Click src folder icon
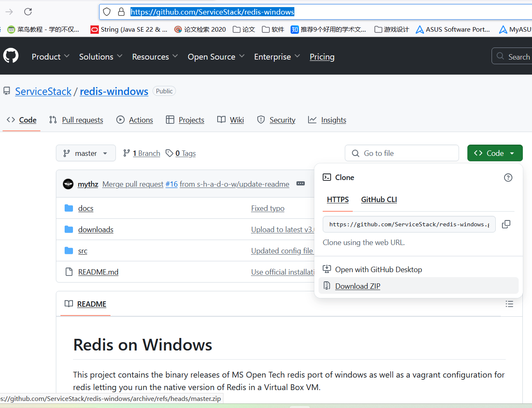This screenshot has height=408, width=532. coord(69,250)
